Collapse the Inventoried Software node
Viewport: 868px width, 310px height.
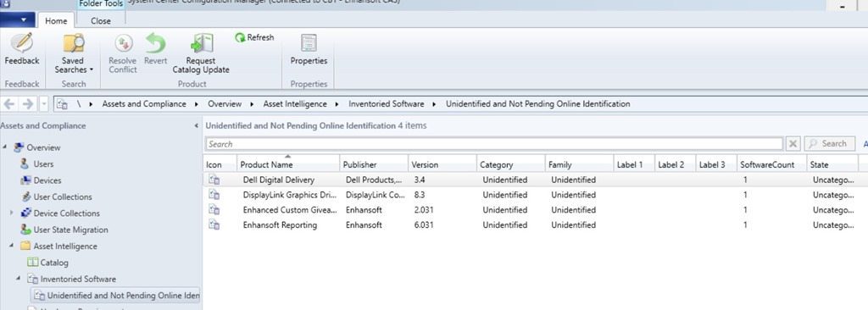[19, 279]
